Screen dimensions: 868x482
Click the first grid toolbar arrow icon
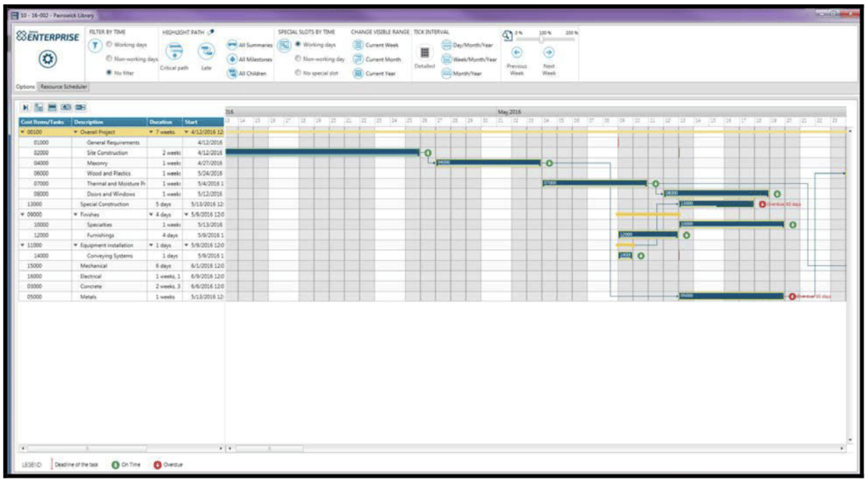[x=25, y=108]
